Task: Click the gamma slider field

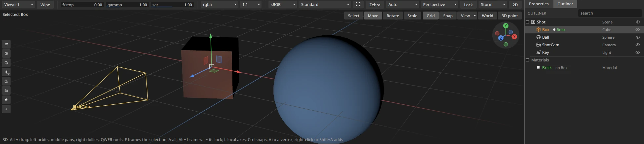Action: 127,5
